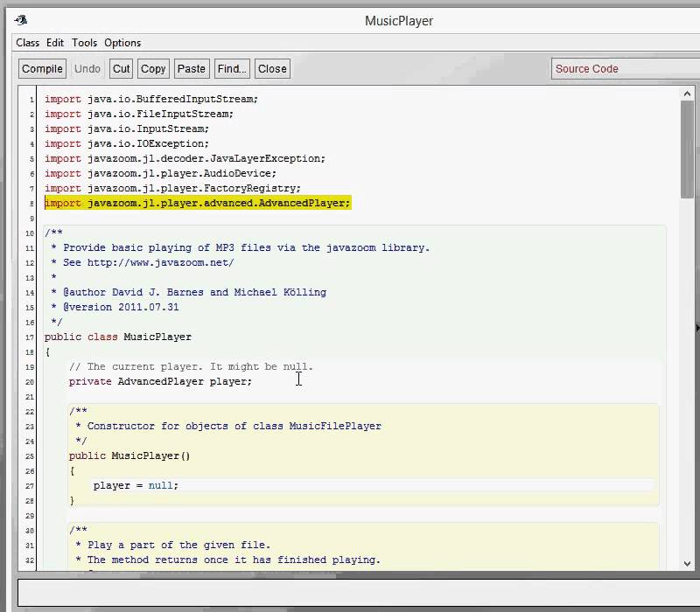This screenshot has width=700, height=612.
Task: Open the Source Code view dropdown
Action: [x=625, y=69]
